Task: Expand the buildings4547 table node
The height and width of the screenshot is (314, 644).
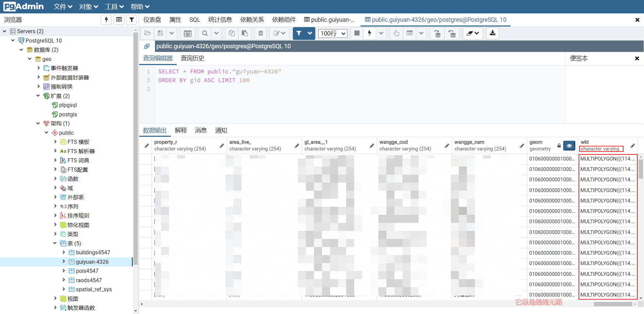Action: [63, 252]
